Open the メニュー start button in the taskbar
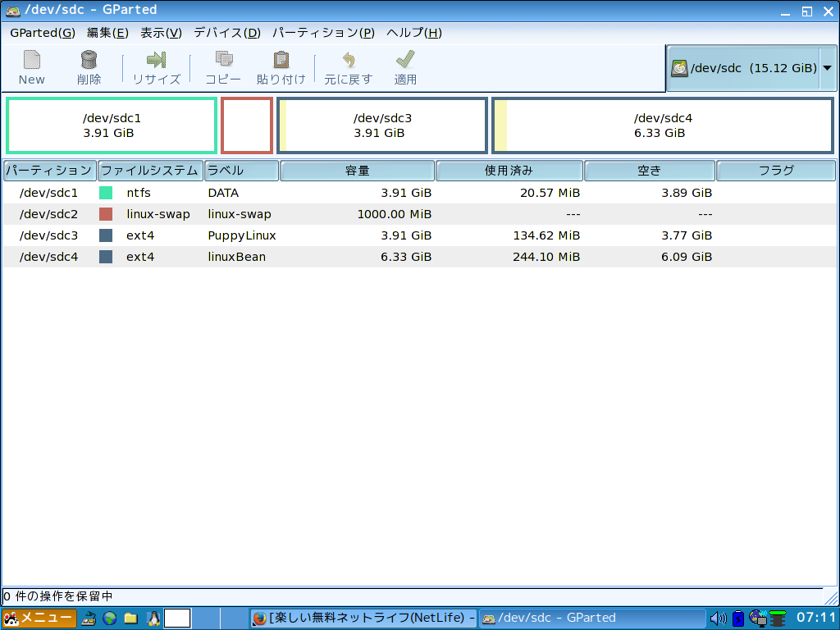Image resolution: width=840 pixels, height=630 pixels. tap(39, 619)
